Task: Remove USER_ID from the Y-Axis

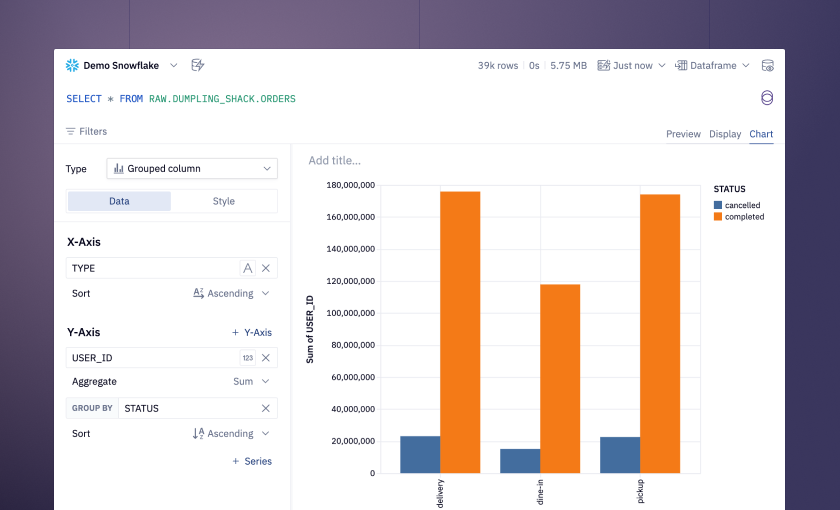Action: coord(266,358)
